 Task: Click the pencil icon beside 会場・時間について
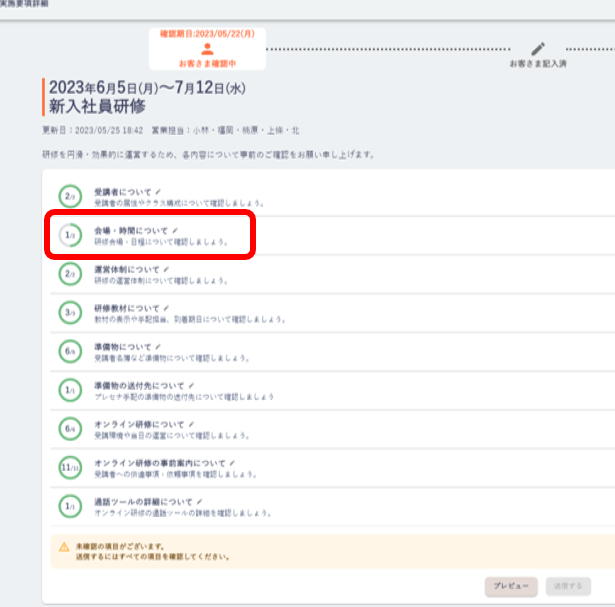click(x=175, y=230)
